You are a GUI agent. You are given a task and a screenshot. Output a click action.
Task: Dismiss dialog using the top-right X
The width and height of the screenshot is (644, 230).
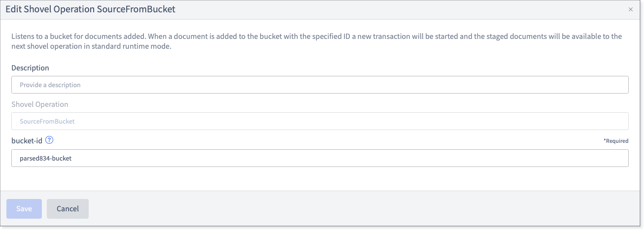pos(631,9)
